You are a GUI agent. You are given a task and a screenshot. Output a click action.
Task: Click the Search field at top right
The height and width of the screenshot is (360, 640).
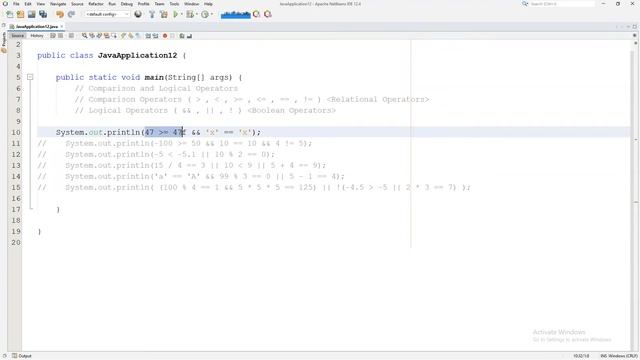(x=562, y=4)
